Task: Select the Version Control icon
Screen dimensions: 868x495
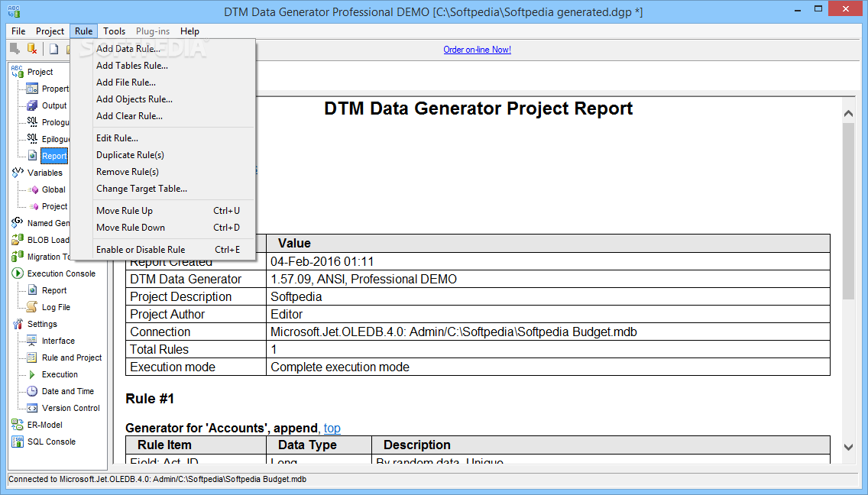Action: (33, 407)
